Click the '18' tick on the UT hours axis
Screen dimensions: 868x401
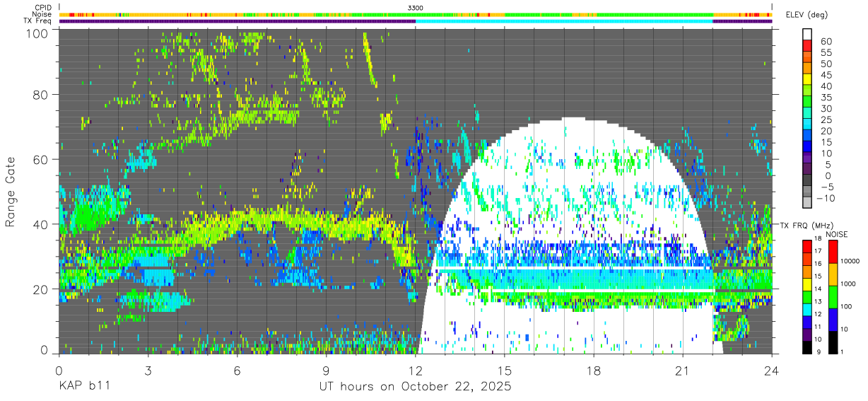pos(594,370)
